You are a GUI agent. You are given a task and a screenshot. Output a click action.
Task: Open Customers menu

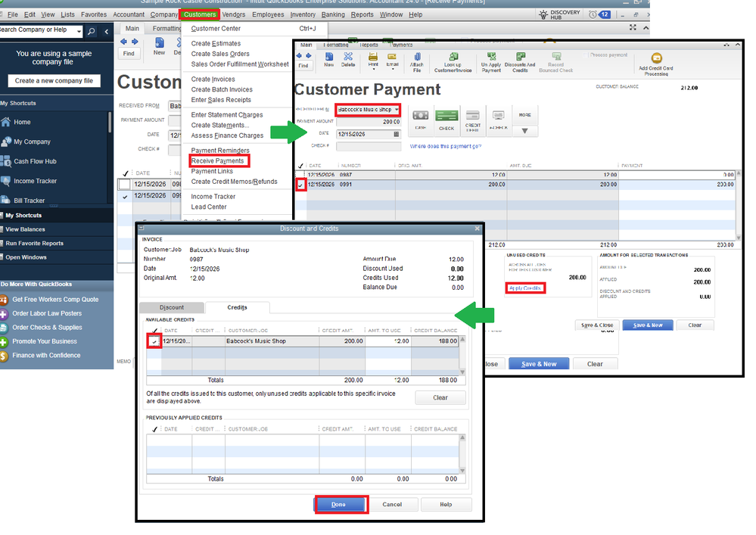[x=200, y=14]
